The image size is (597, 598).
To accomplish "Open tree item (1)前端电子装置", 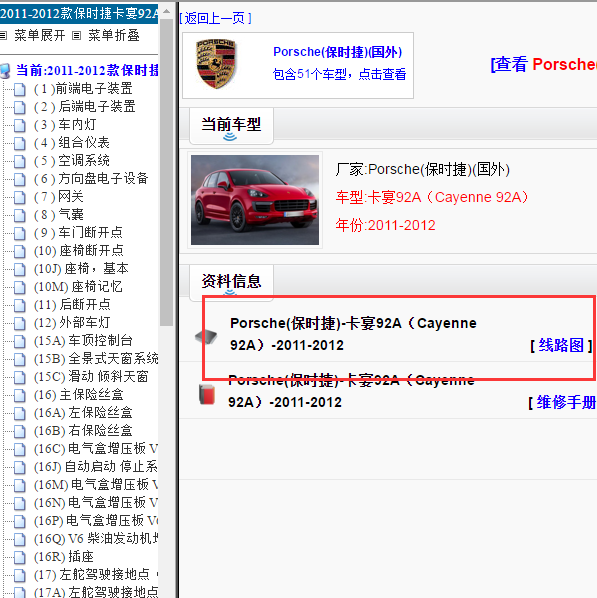I will (83, 89).
